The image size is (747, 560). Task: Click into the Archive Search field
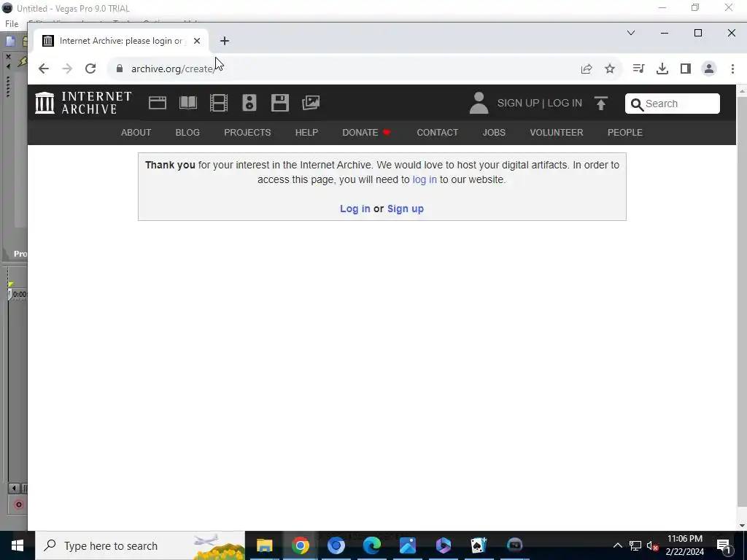click(672, 104)
